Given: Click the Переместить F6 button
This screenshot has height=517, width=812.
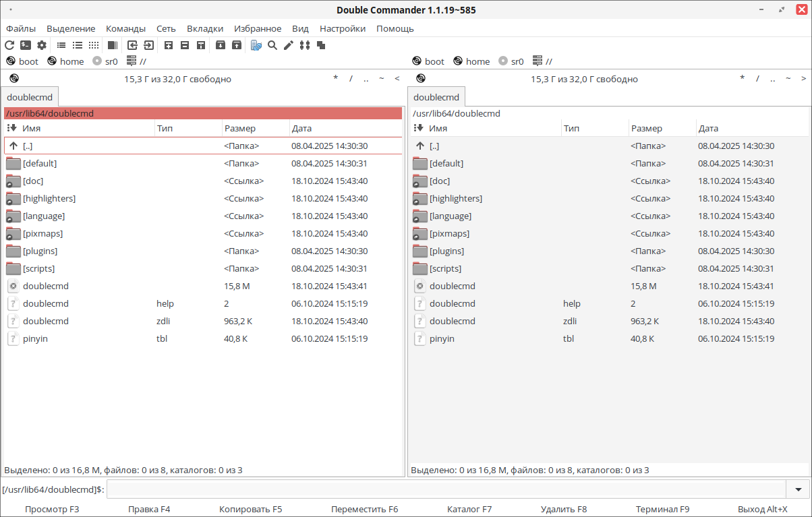Looking at the screenshot, I should pyautogui.click(x=365, y=510).
